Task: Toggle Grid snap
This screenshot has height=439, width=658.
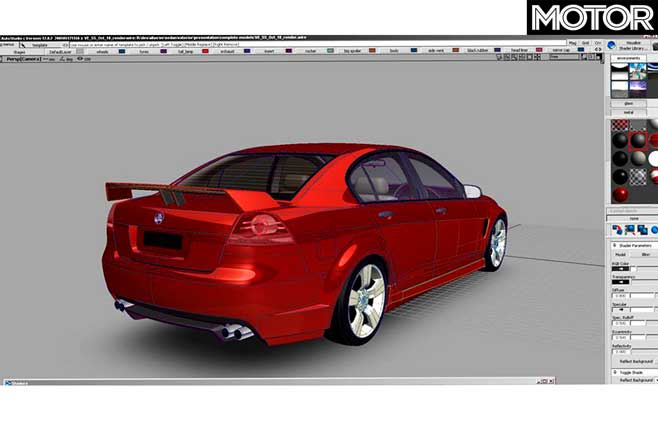Action: click(585, 43)
